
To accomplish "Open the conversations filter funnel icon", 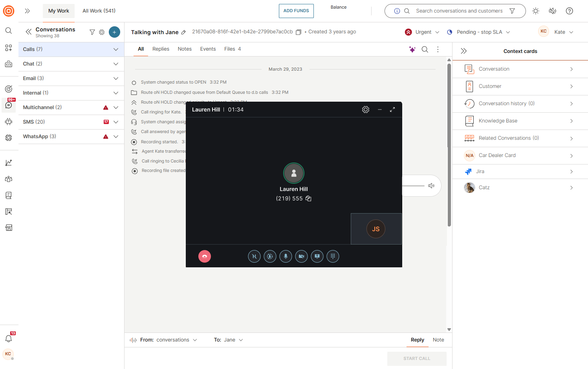I will pyautogui.click(x=92, y=32).
